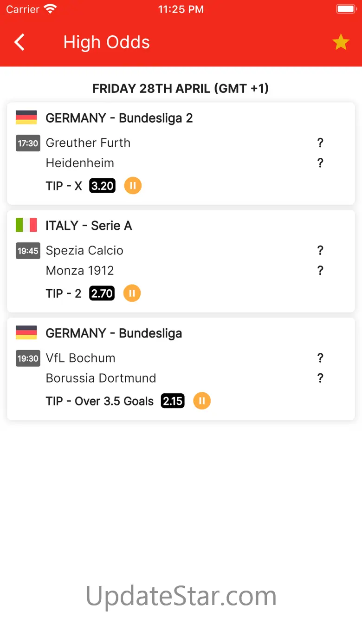Open the Greuther Furth team row
The image size is (362, 644).
tap(88, 143)
